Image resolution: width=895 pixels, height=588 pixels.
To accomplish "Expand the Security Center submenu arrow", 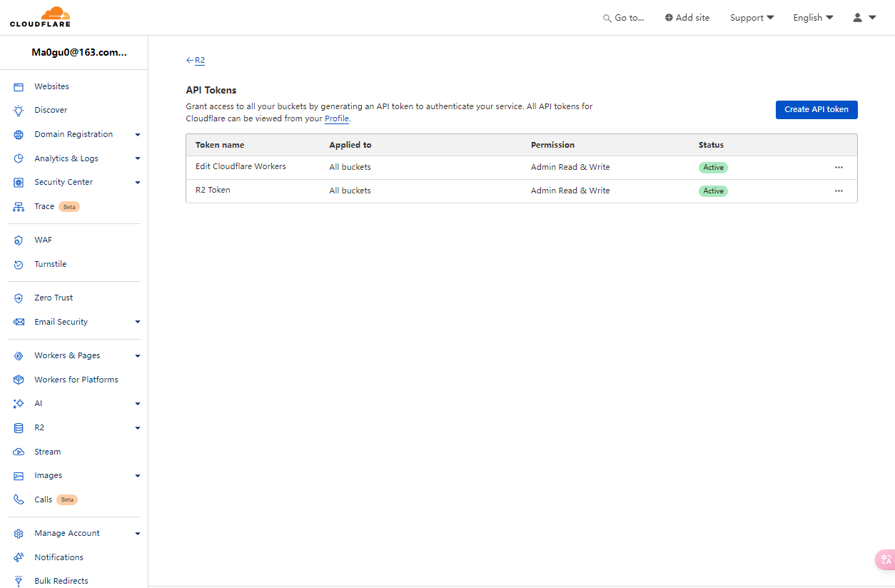I will pyautogui.click(x=138, y=183).
